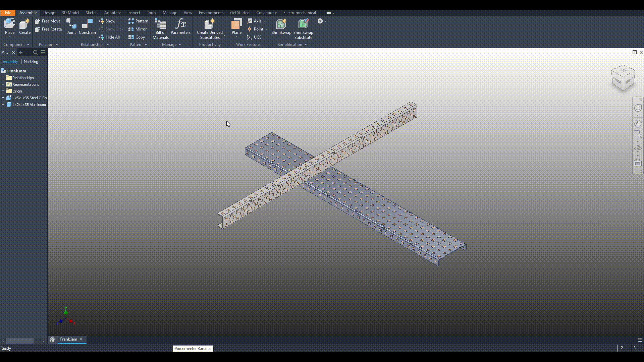
Task: Select the work Plane tool
Action: click(x=236, y=26)
